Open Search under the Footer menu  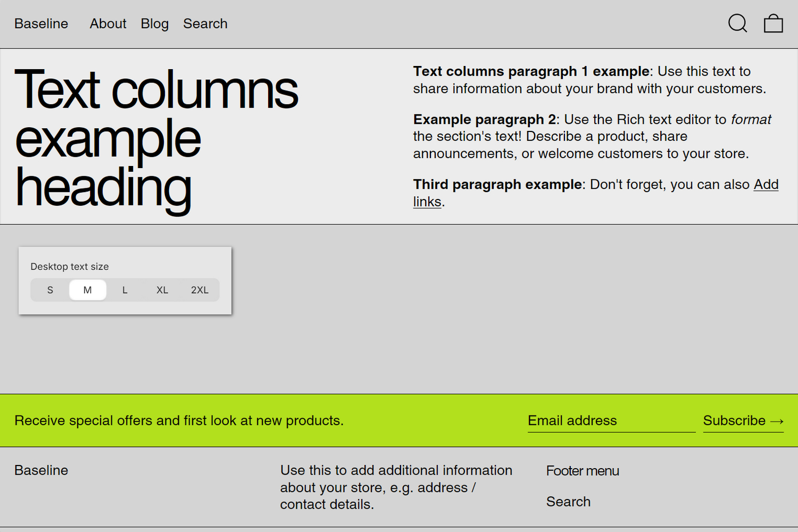pos(568,501)
